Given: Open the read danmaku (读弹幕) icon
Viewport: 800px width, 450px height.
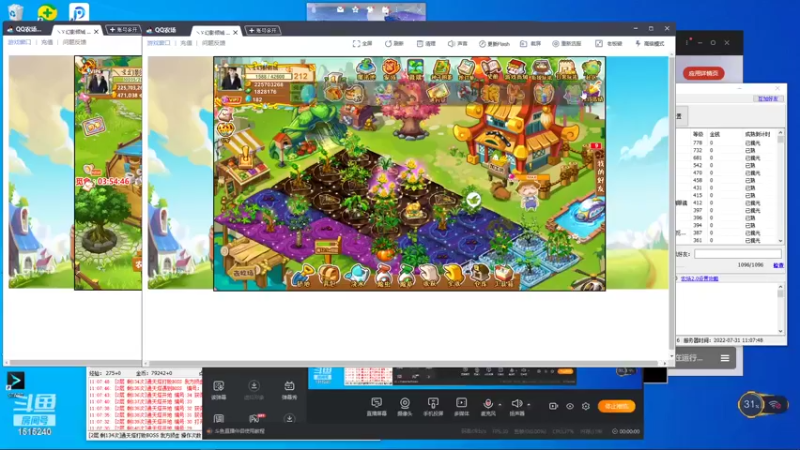Looking at the screenshot, I should tap(219, 390).
